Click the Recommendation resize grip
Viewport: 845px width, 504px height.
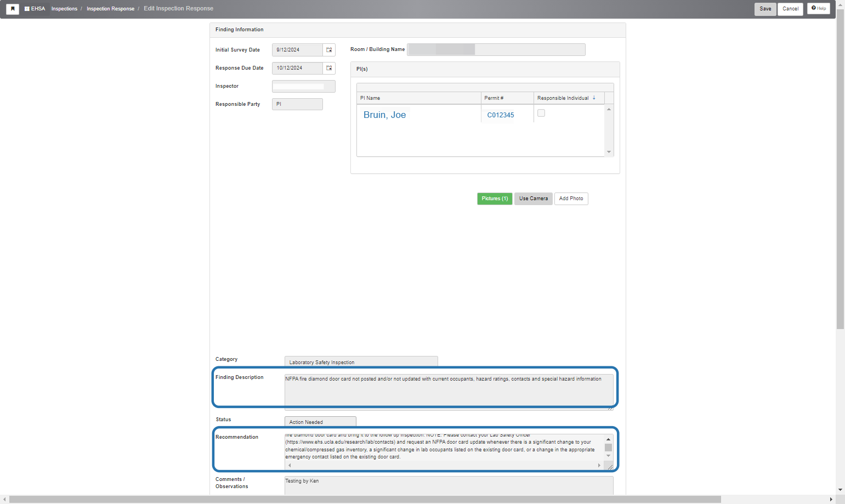point(609,466)
